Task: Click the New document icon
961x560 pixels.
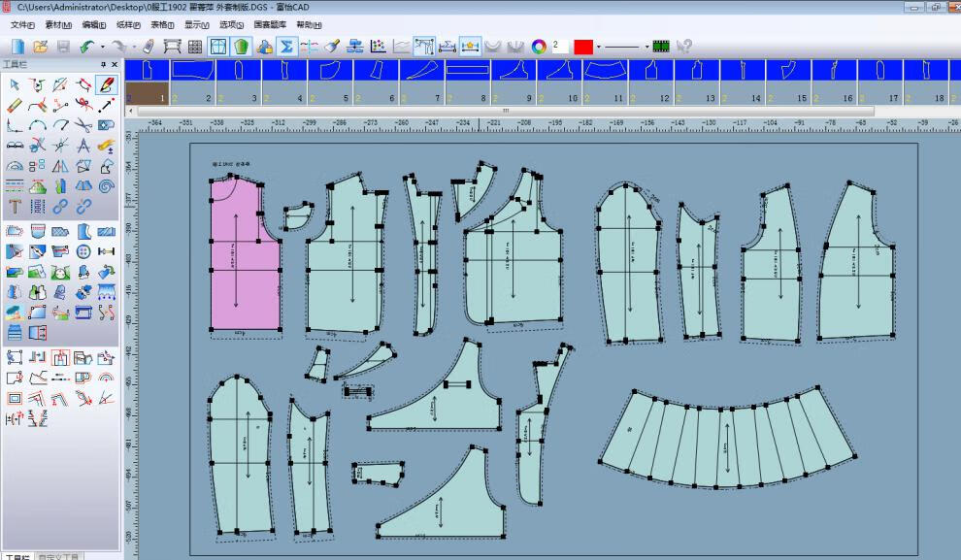Action: (x=17, y=46)
